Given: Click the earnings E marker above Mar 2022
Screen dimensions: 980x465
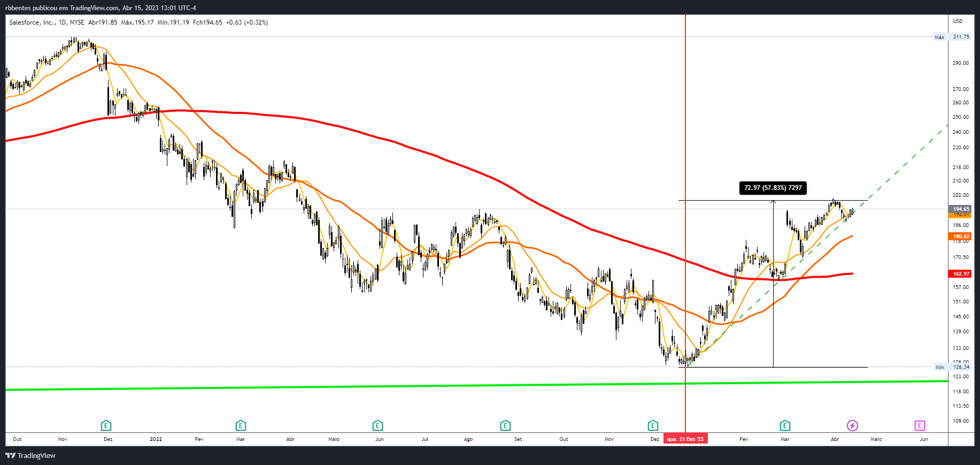Looking at the screenshot, I should point(241,426).
